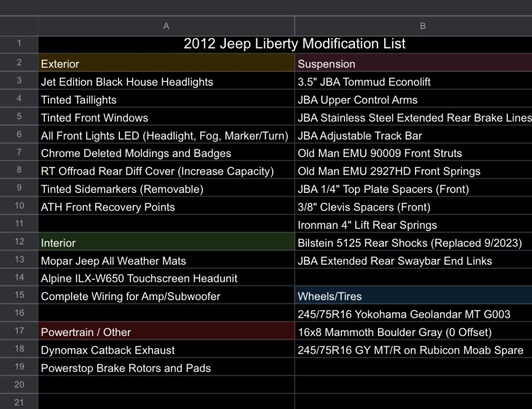Select the 'Wheels/Tires' blue header cell
This screenshot has width=532, height=409.
point(413,296)
